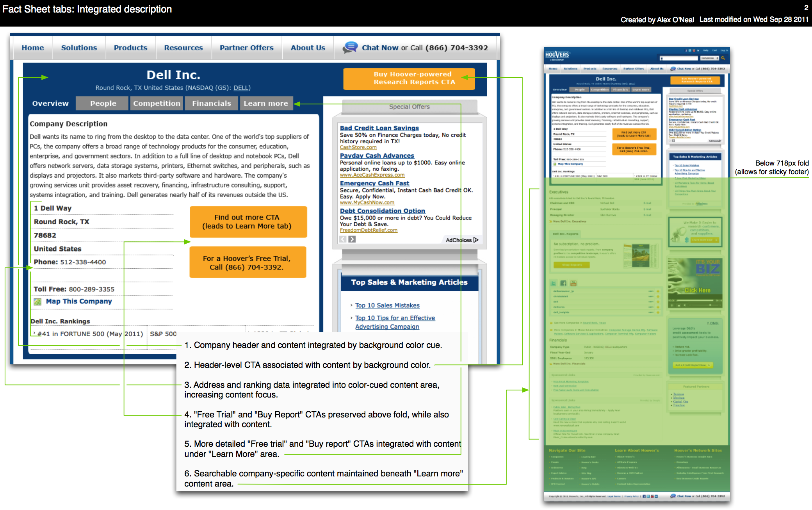
Task: Click the previous-ad arrow under Special Offers in the large mockup
Action: (x=343, y=239)
